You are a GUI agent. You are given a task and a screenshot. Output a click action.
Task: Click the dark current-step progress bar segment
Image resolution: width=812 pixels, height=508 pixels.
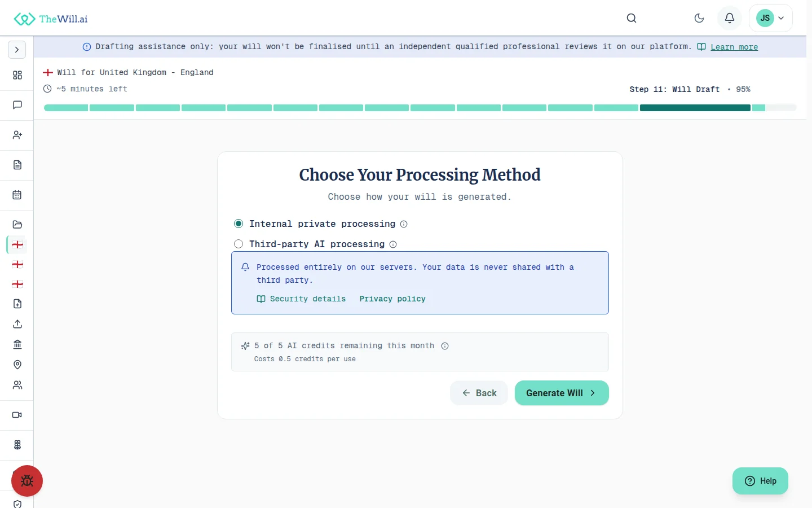(x=695, y=108)
